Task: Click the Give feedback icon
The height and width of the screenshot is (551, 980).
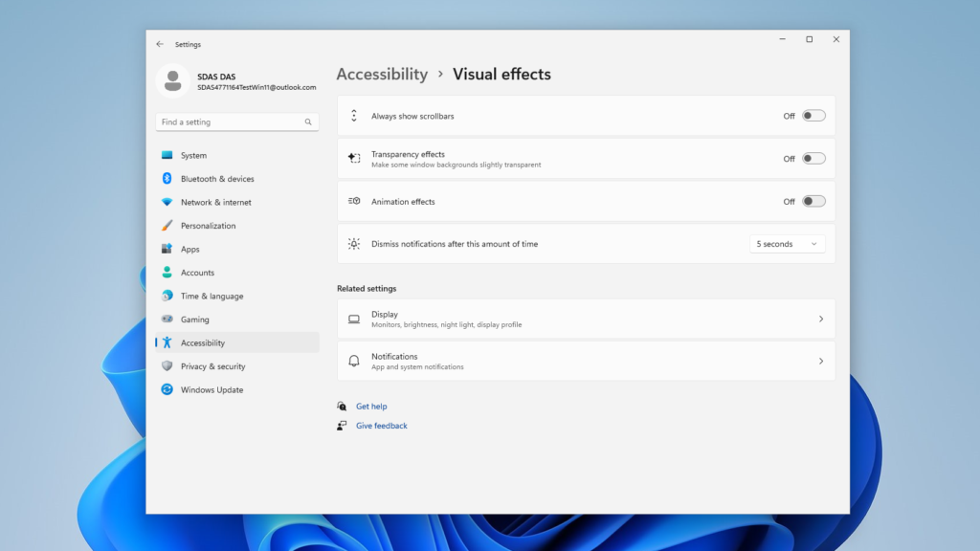Action: tap(342, 426)
